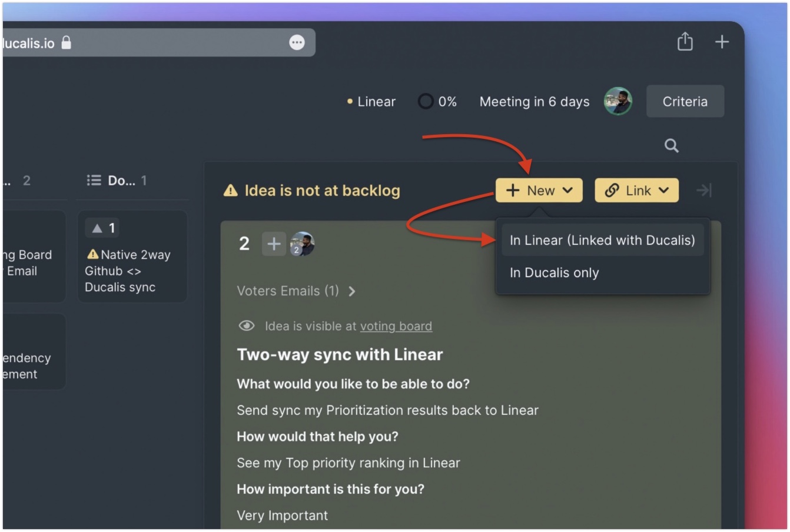Click the browser share icon
The height and width of the screenshot is (532, 790).
[685, 42]
